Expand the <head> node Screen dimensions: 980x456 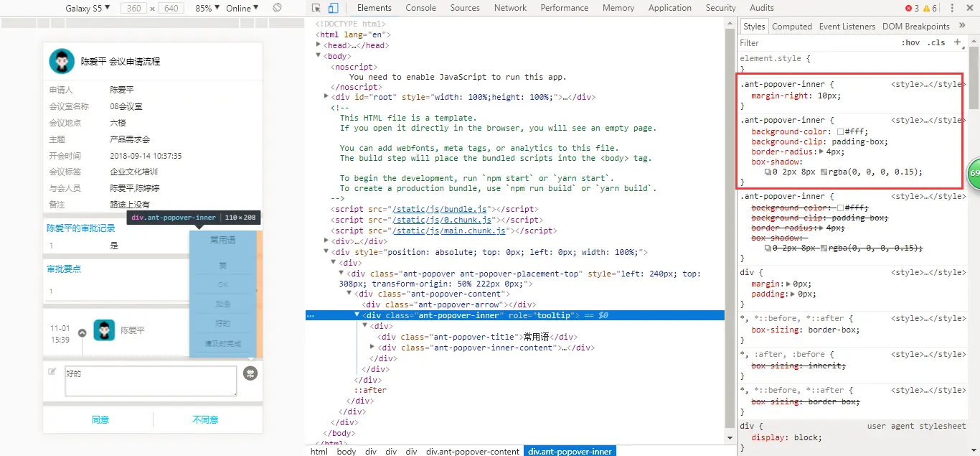(x=319, y=45)
